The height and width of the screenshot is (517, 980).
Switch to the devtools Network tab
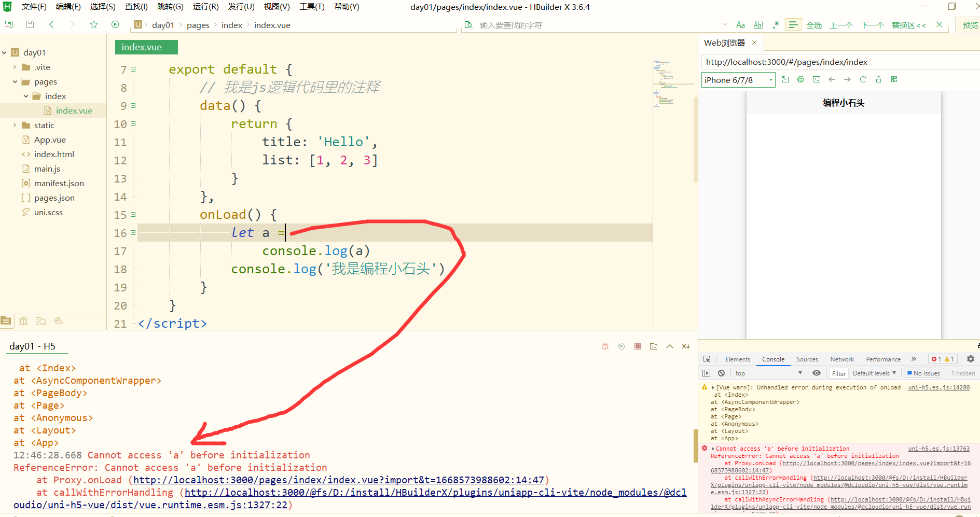tap(842, 359)
